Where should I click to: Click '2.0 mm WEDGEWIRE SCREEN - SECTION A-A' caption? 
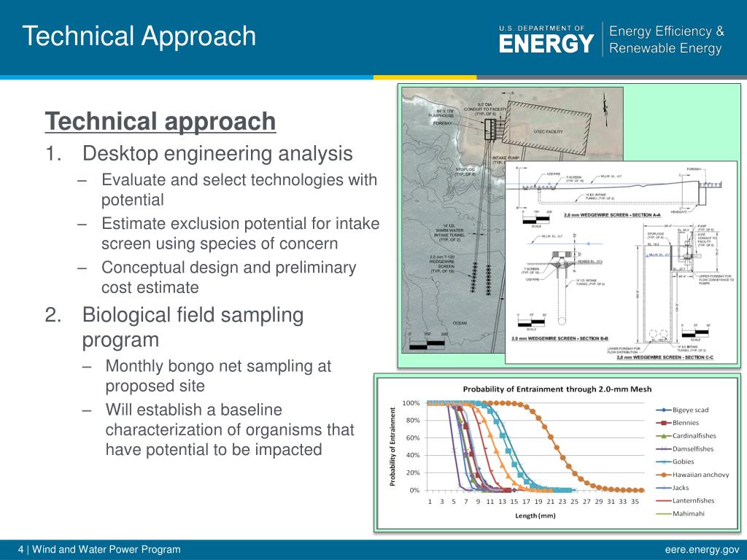(612, 215)
